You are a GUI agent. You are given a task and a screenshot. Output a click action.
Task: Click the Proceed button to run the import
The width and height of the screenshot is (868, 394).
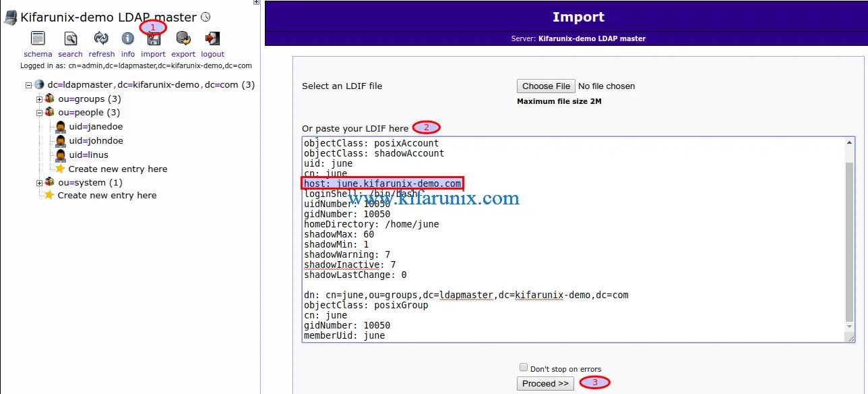click(545, 383)
